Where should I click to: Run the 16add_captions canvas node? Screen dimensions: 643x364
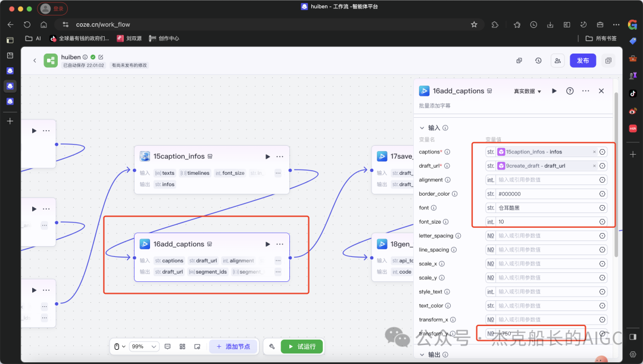pyautogui.click(x=268, y=244)
